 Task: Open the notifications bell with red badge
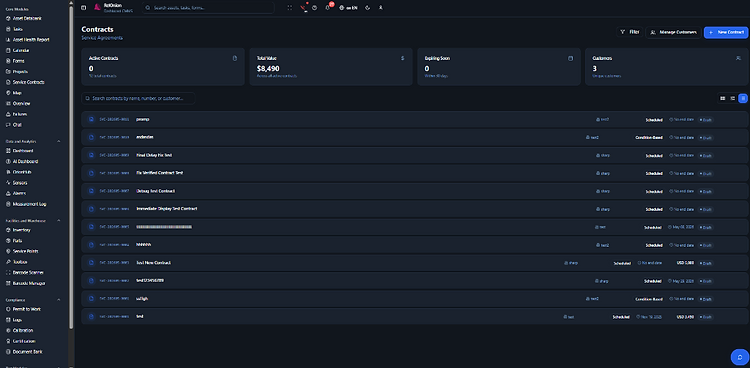[328, 7]
